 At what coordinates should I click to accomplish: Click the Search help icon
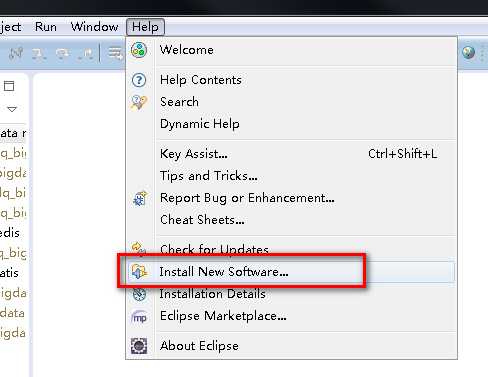click(x=139, y=102)
